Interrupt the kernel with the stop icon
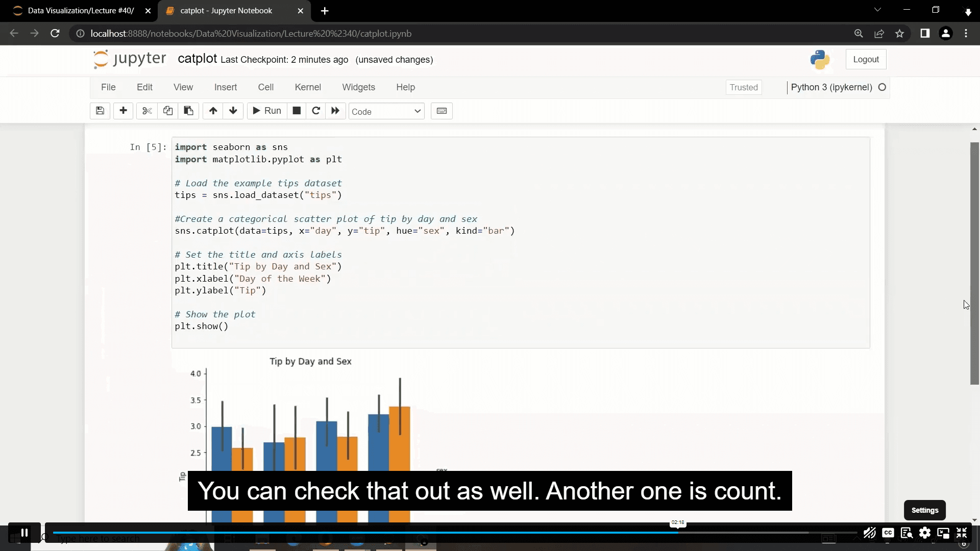The image size is (980, 551). pyautogui.click(x=296, y=111)
